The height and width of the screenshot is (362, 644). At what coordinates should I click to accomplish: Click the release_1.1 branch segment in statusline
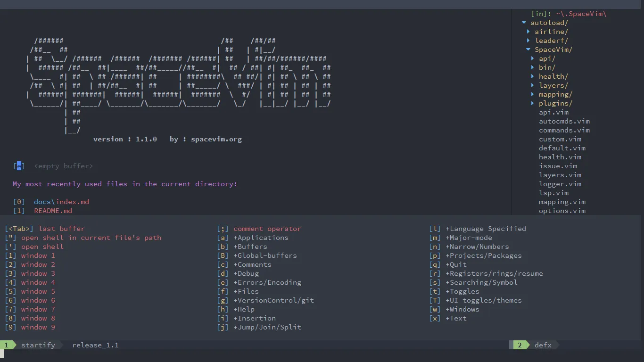tap(95, 345)
